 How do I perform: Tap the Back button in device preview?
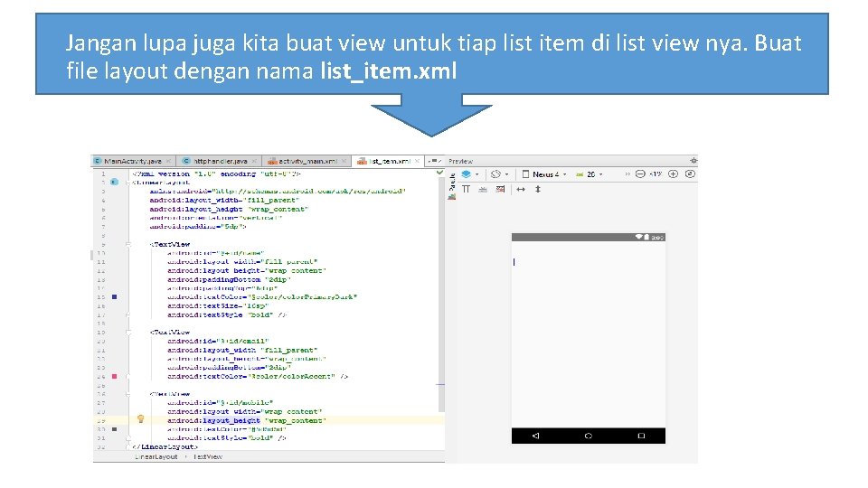[535, 436]
